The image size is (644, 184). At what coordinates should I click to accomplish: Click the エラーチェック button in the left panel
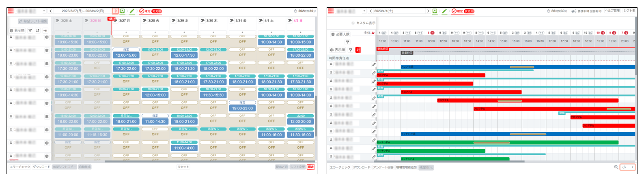pyautogui.click(x=20, y=167)
